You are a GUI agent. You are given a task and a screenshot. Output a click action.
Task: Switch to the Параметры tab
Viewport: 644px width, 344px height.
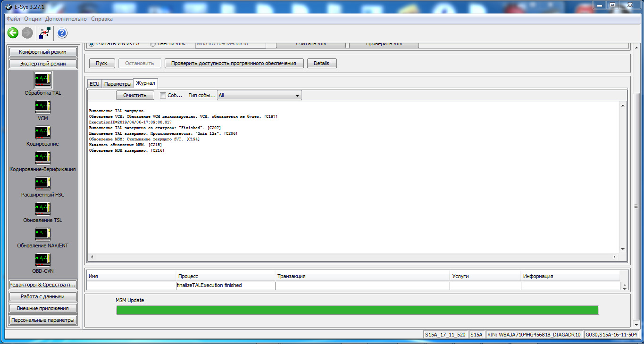pyautogui.click(x=117, y=83)
